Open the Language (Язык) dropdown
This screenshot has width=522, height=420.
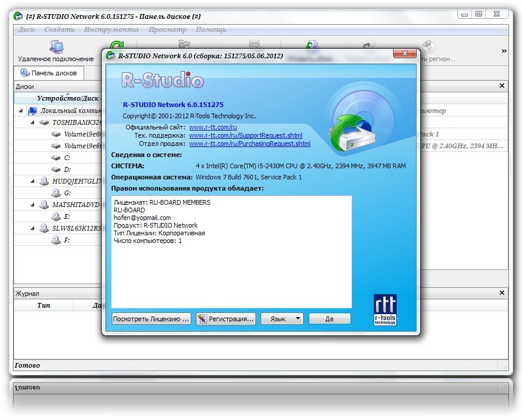[x=281, y=319]
